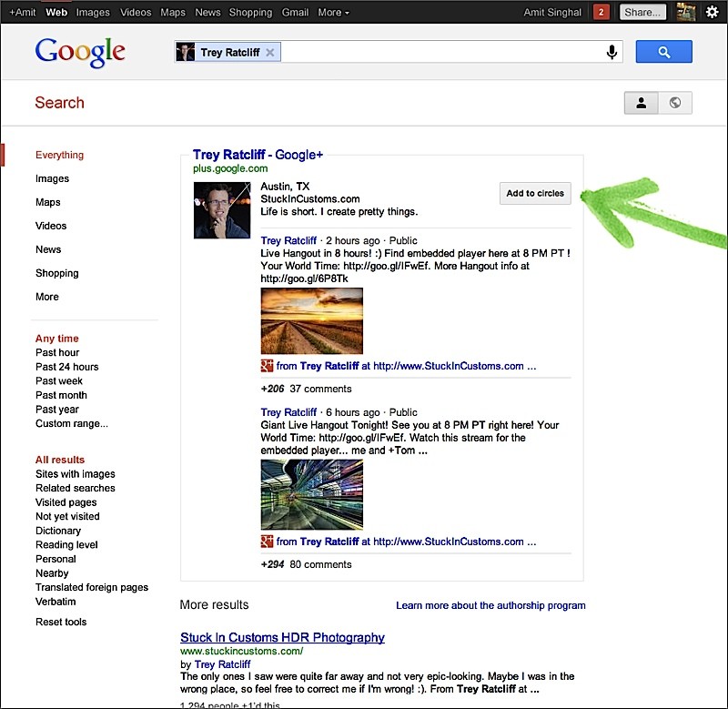Click the Add to circles button

pos(535,193)
